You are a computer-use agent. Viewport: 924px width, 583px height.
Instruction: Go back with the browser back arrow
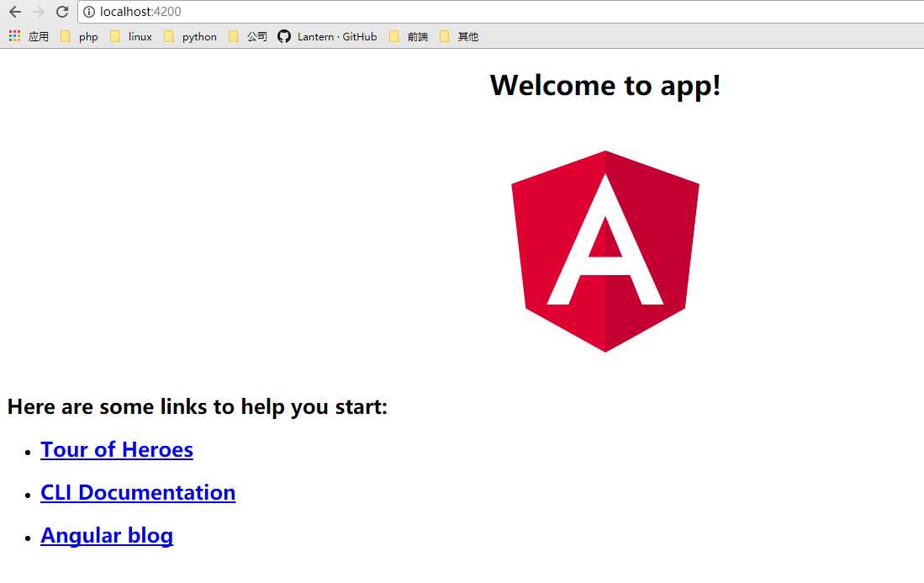[x=15, y=12]
